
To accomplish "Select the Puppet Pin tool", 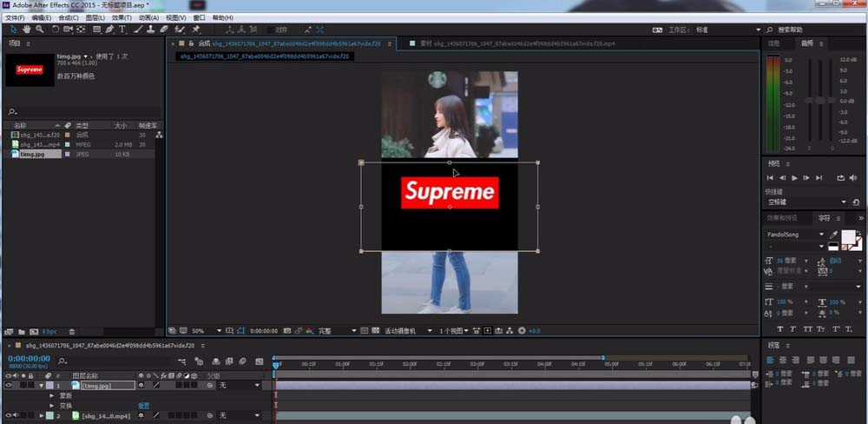I will pyautogui.click(x=196, y=30).
